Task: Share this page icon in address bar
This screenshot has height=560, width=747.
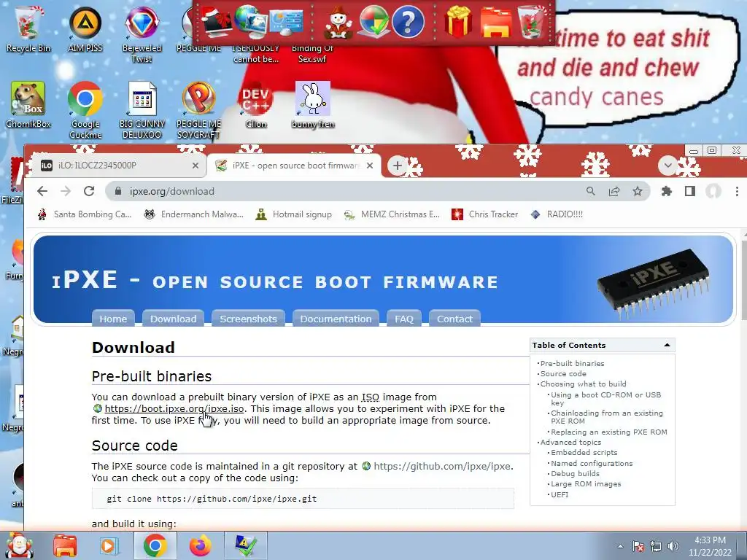Action: pyautogui.click(x=614, y=191)
